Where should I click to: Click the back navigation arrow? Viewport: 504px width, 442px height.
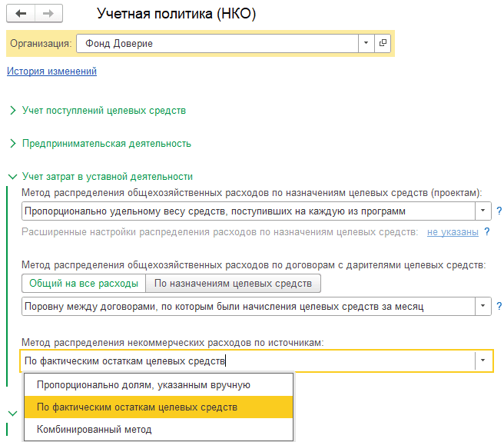[x=22, y=14]
